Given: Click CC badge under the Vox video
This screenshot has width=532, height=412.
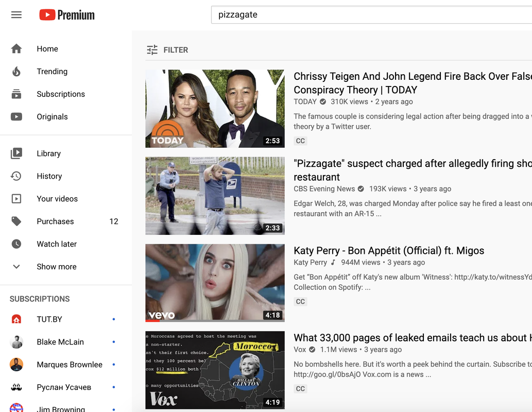Looking at the screenshot, I should pos(300,389).
